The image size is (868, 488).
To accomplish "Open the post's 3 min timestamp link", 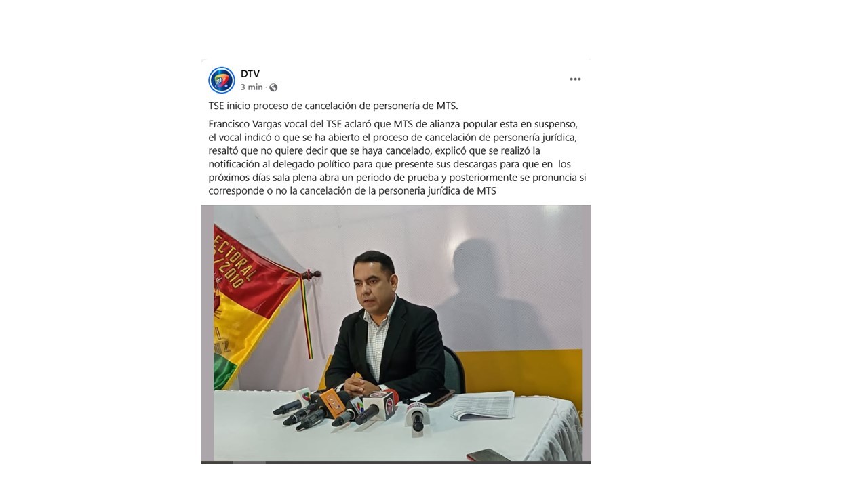I will point(252,87).
